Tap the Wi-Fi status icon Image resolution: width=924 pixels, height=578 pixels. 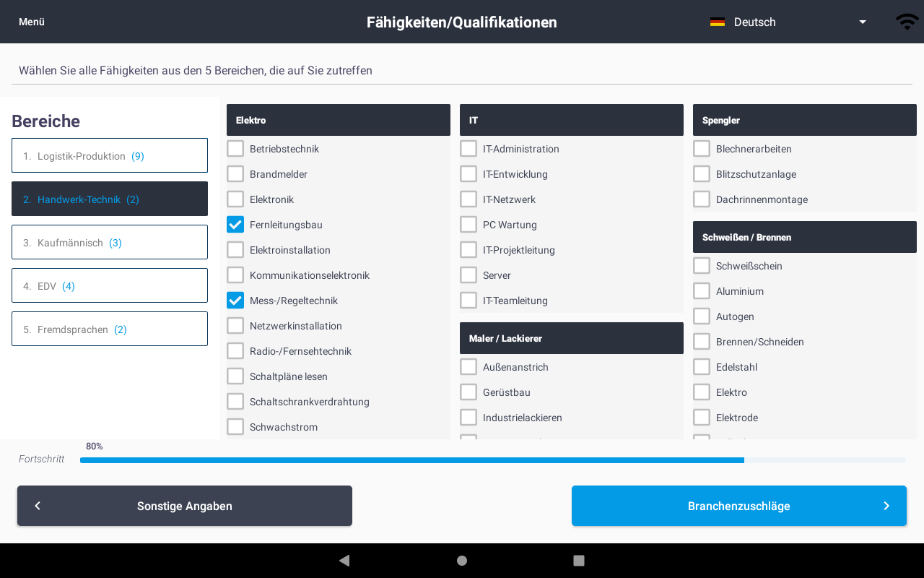pyautogui.click(x=907, y=22)
